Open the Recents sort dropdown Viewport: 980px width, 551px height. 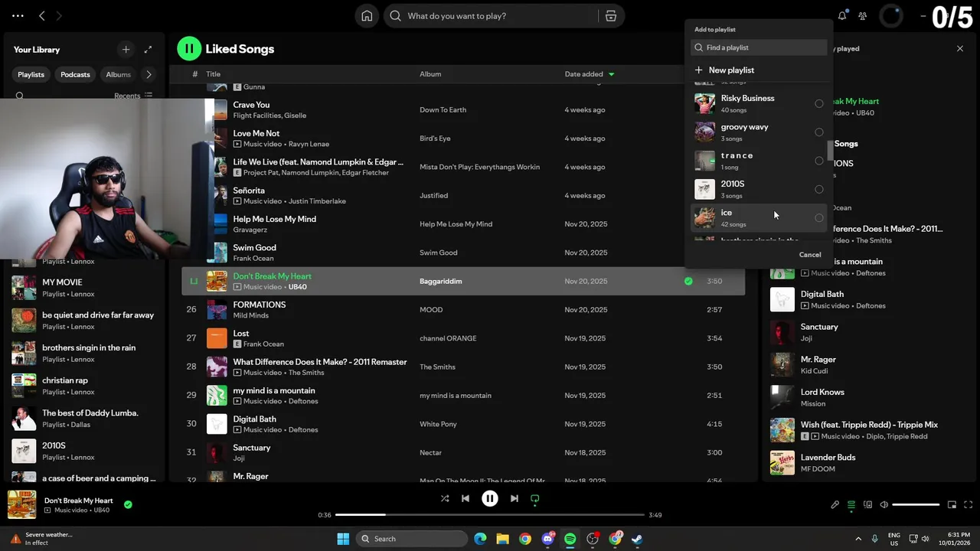click(x=133, y=96)
